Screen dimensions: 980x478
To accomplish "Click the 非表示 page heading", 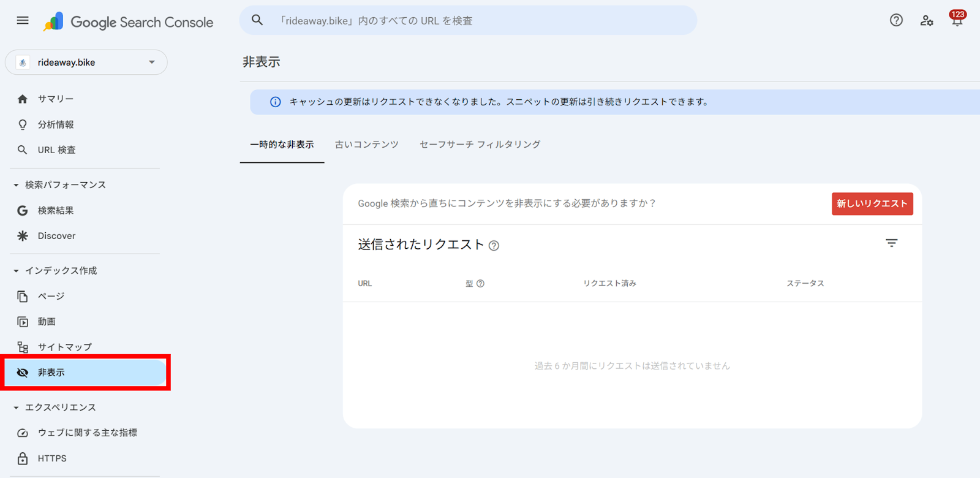I will click(262, 62).
